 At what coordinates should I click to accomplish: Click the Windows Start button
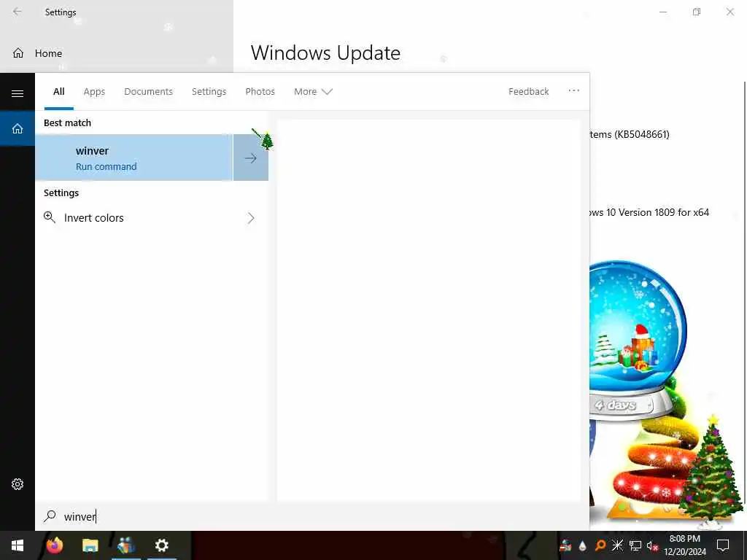pyautogui.click(x=18, y=545)
